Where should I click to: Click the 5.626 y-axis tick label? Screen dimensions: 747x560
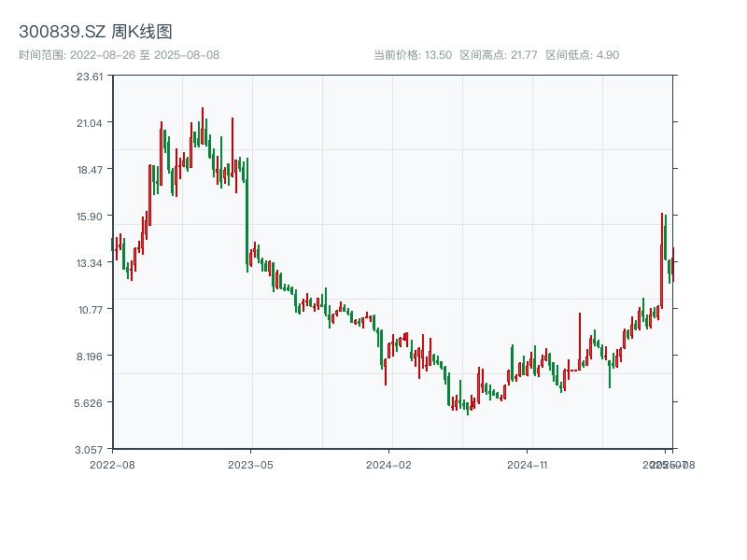90,403
